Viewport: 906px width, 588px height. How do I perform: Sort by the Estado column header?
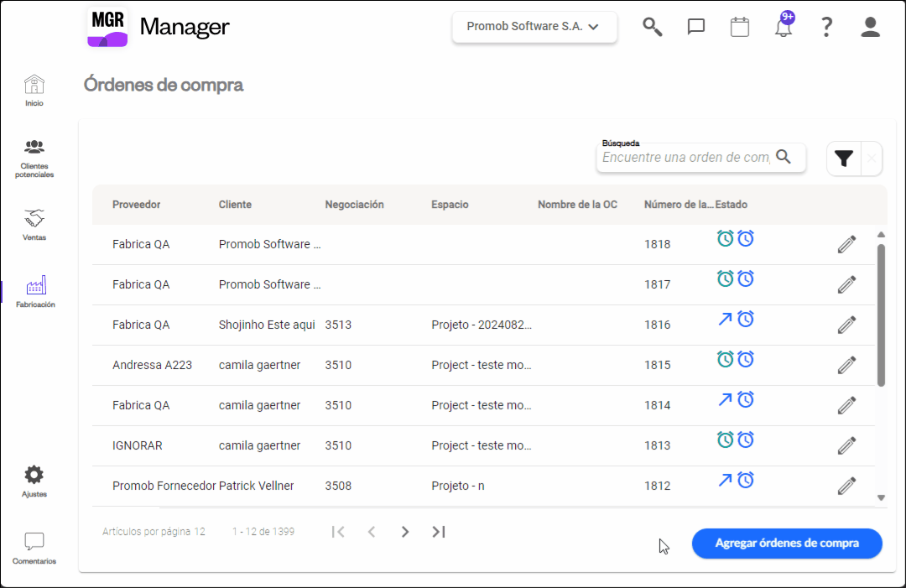click(732, 205)
